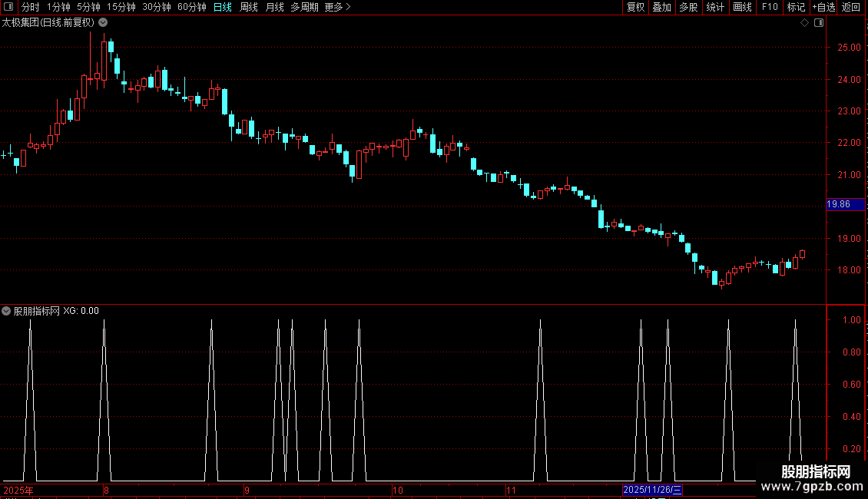
Task: Select the 1分钟 period
Action: click(x=58, y=7)
